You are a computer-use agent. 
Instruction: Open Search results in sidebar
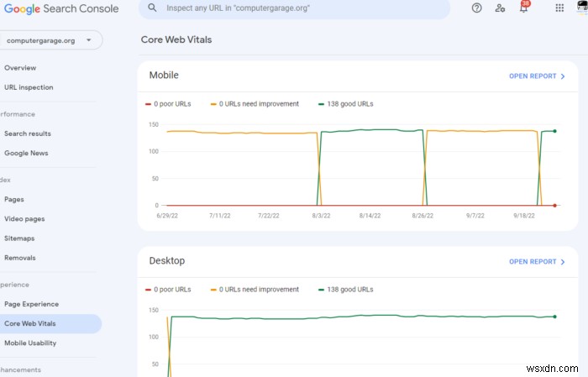(x=28, y=134)
